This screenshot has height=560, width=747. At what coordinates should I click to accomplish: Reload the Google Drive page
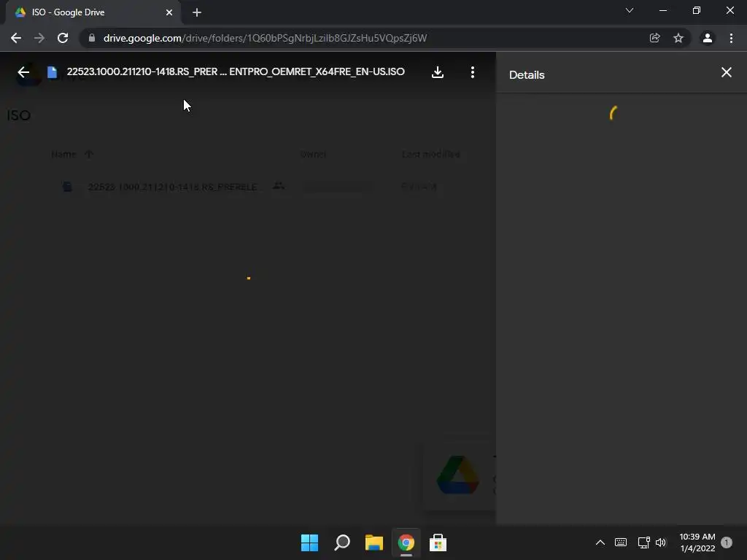[x=63, y=38]
